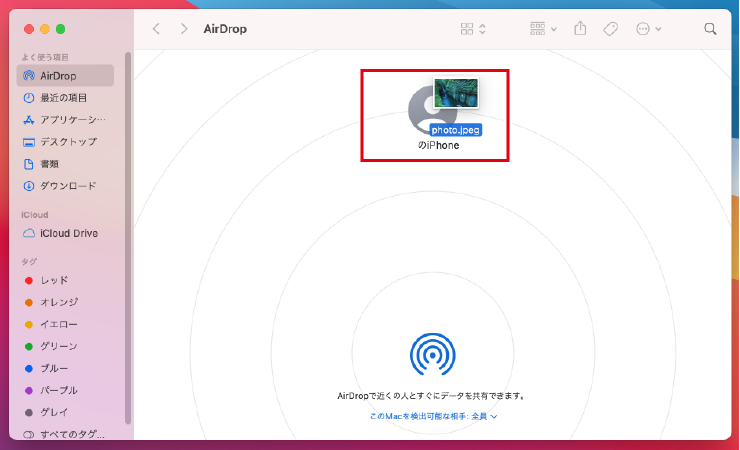Viewport: 740px width, 450px height.
Task: Click the photo.jpeg file name label
Action: [x=455, y=130]
